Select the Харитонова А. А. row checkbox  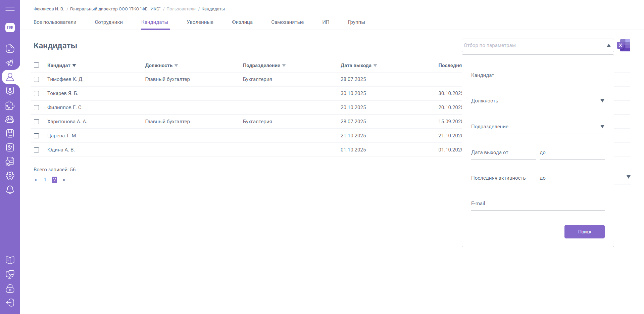[x=37, y=122]
